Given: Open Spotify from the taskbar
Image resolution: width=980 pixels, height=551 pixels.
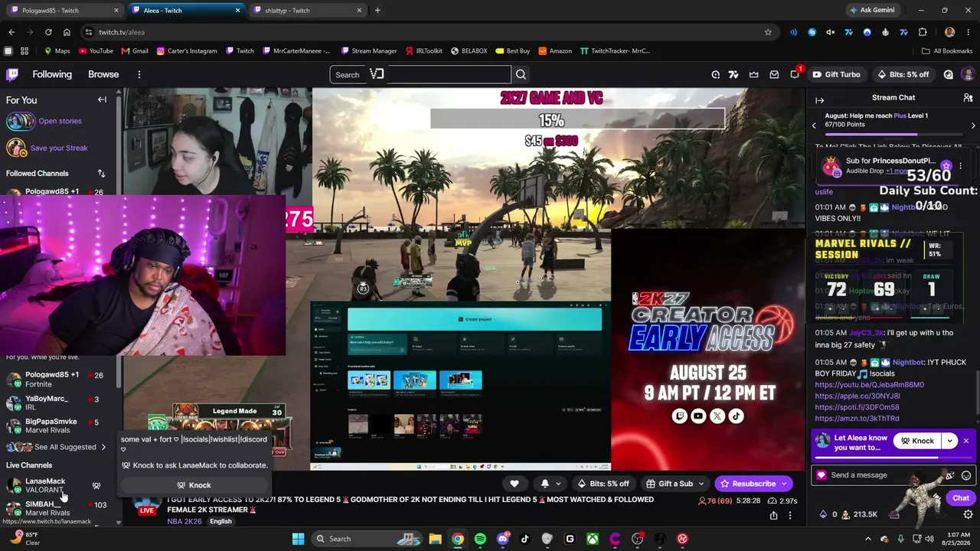Looking at the screenshot, I should 480,539.
